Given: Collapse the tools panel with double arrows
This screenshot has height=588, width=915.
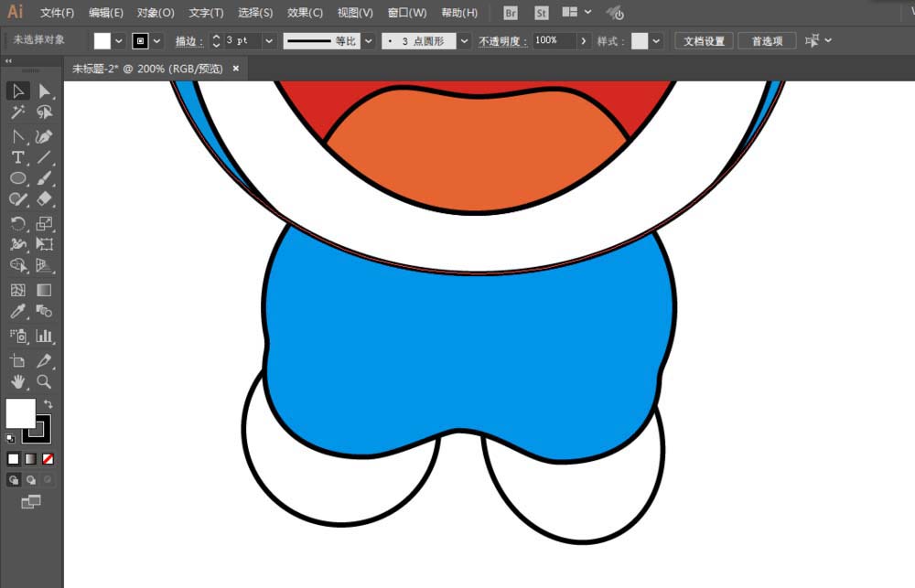Looking at the screenshot, I should (x=8, y=60).
